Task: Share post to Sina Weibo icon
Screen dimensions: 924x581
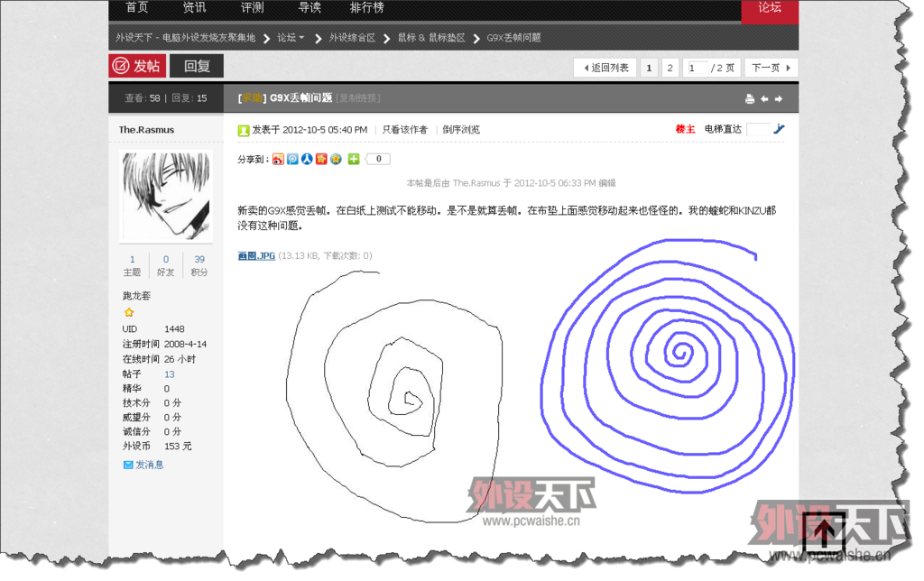Action: click(278, 159)
